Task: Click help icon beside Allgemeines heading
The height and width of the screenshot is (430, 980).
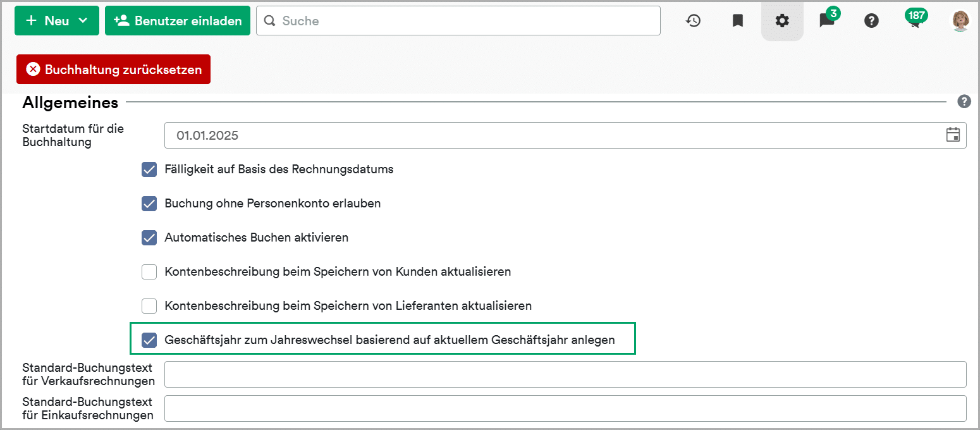Action: pos(964,101)
